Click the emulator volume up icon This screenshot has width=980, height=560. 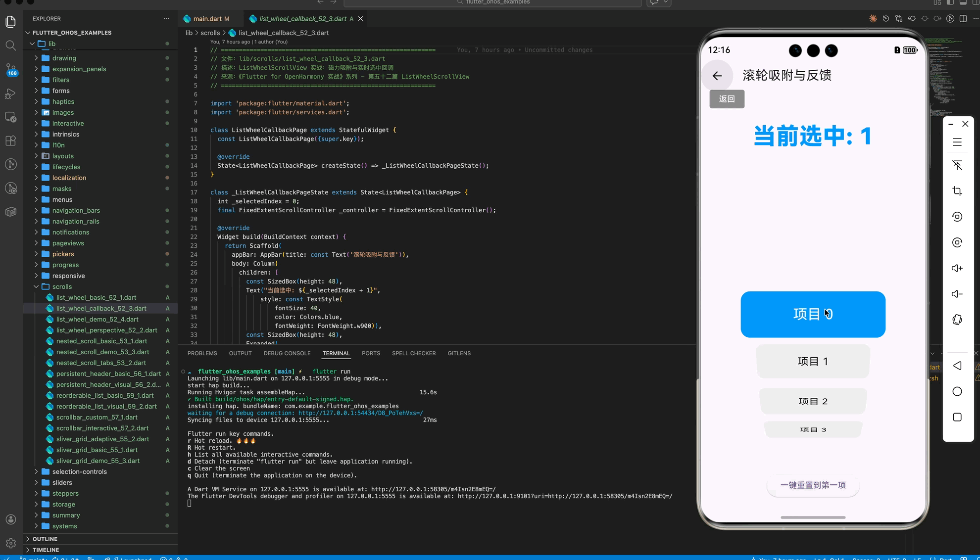pyautogui.click(x=957, y=268)
